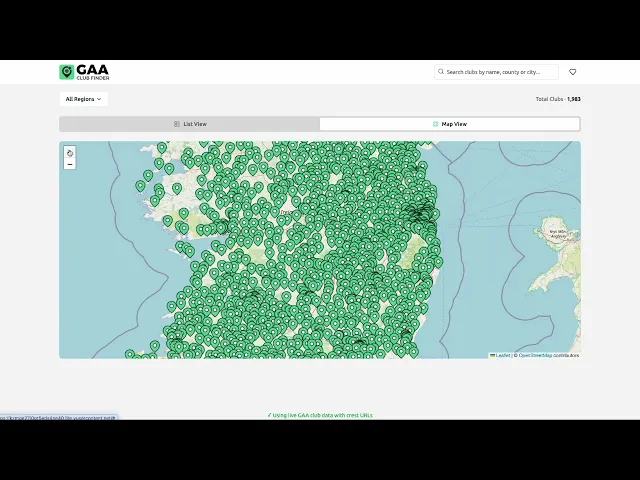Expand the All Regions dropdown
Viewport: 640px width, 480px height.
coord(84,99)
